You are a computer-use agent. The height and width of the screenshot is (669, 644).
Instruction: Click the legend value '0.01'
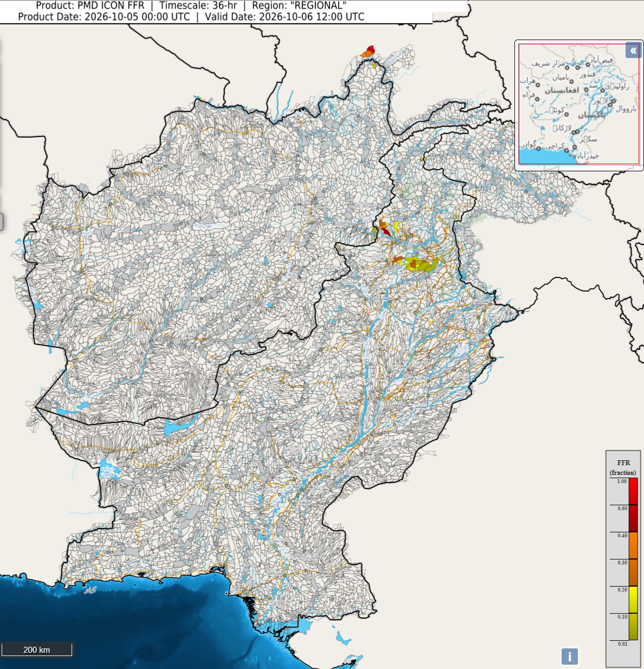pyautogui.click(x=622, y=644)
